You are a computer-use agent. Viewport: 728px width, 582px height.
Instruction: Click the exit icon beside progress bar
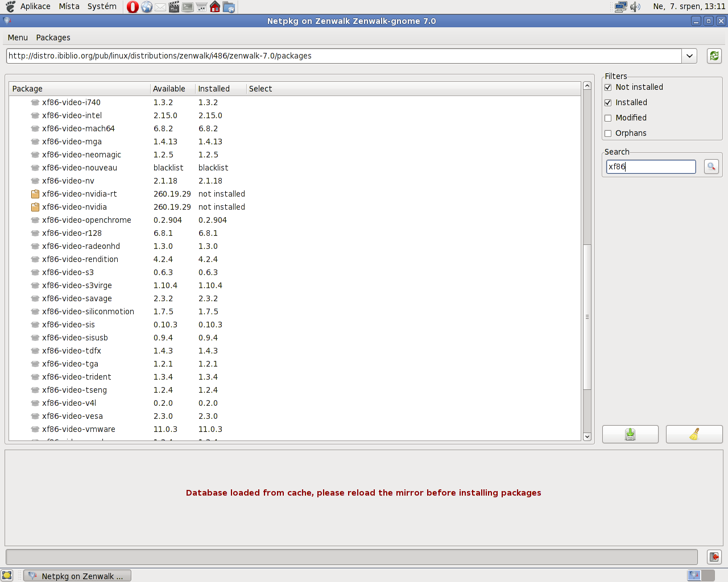pyautogui.click(x=714, y=557)
